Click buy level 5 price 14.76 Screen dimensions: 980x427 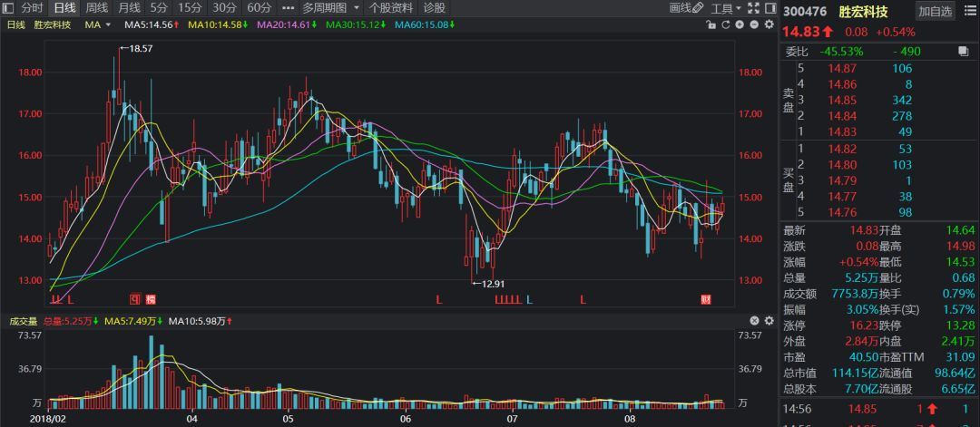coord(840,213)
